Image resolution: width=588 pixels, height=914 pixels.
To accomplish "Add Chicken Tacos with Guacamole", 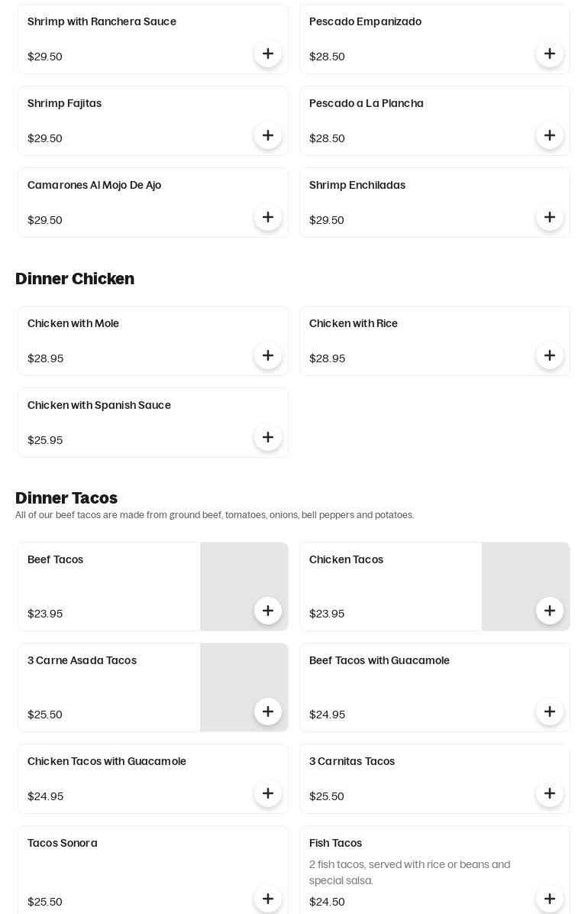I will pyautogui.click(x=268, y=793).
